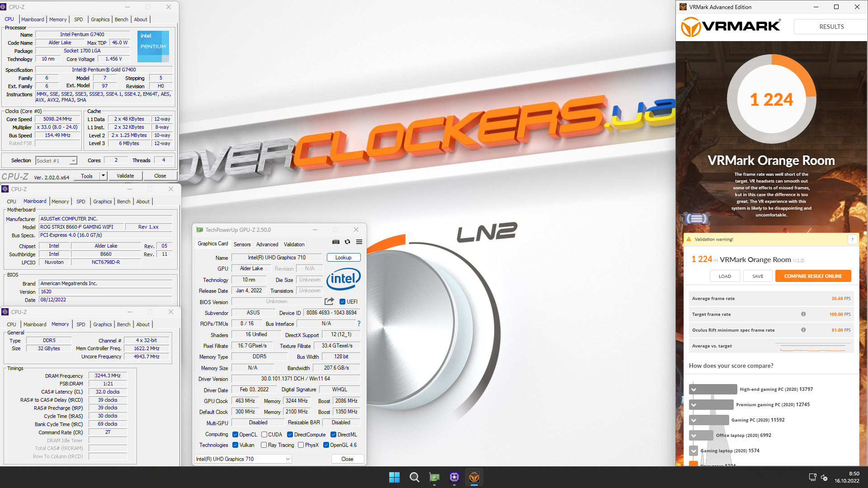Click the RESULTS button in VRMark
This screenshot has width=868, height=488.
831,27
